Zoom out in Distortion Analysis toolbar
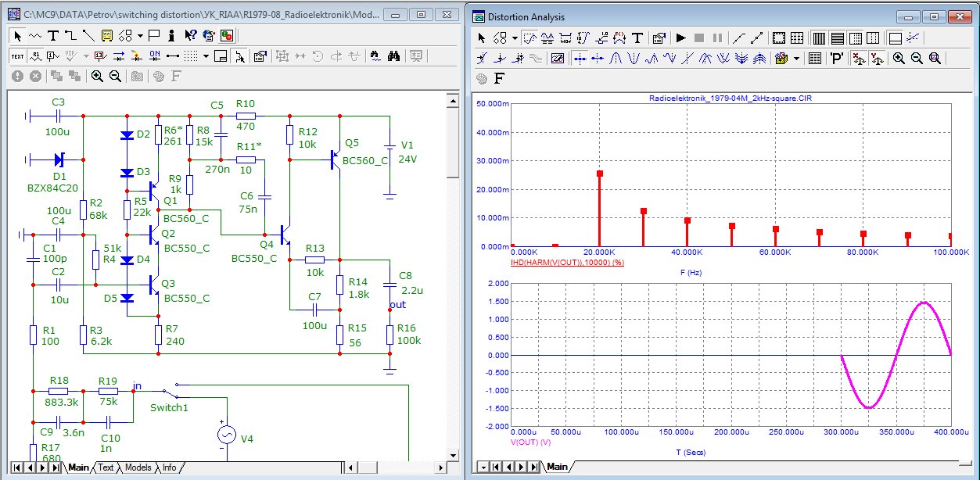 tap(917, 58)
